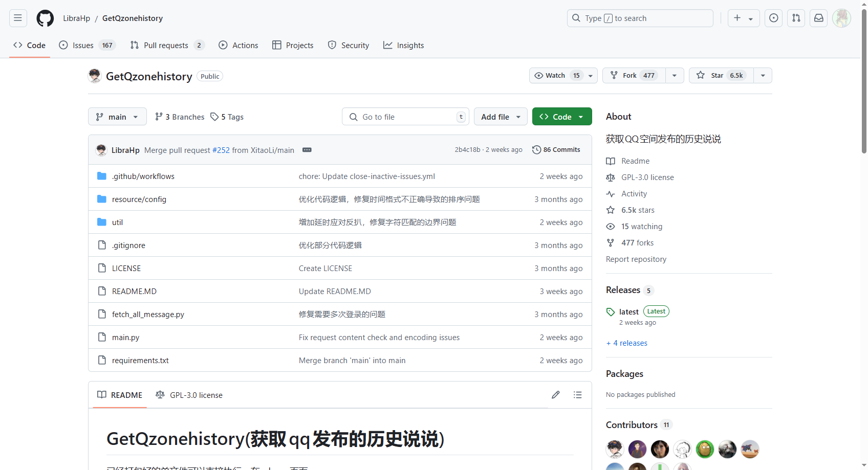Select the README tab in file viewer
The width and height of the screenshot is (868, 470).
120,395
